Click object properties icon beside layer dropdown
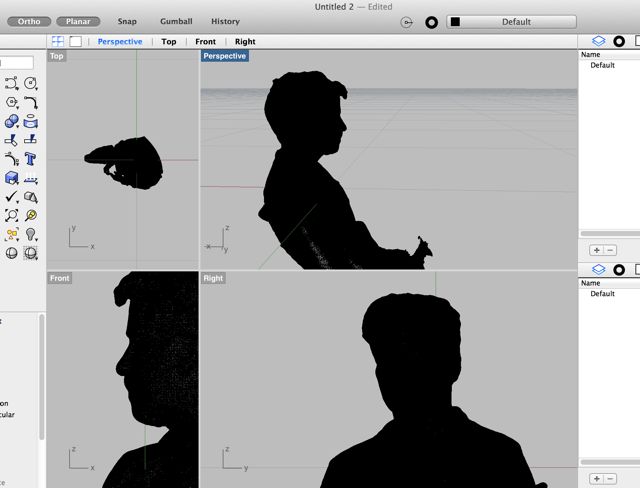 (x=407, y=22)
